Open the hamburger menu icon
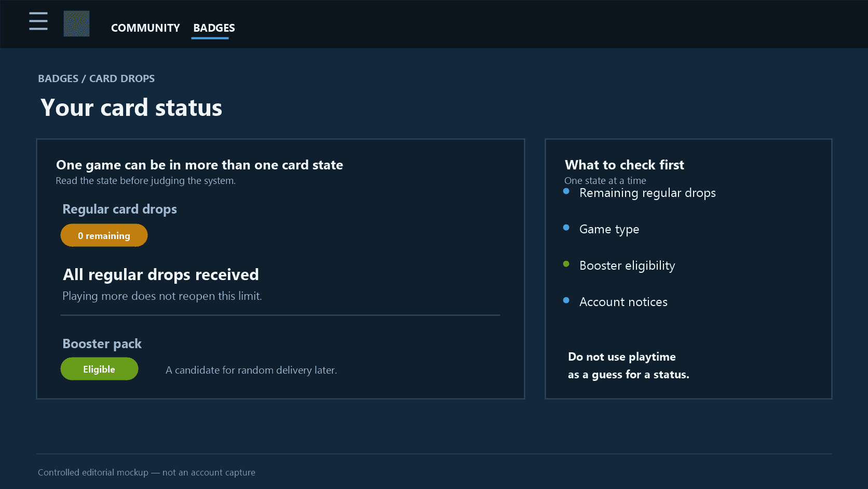Image resolution: width=868 pixels, height=489 pixels. 38,21
